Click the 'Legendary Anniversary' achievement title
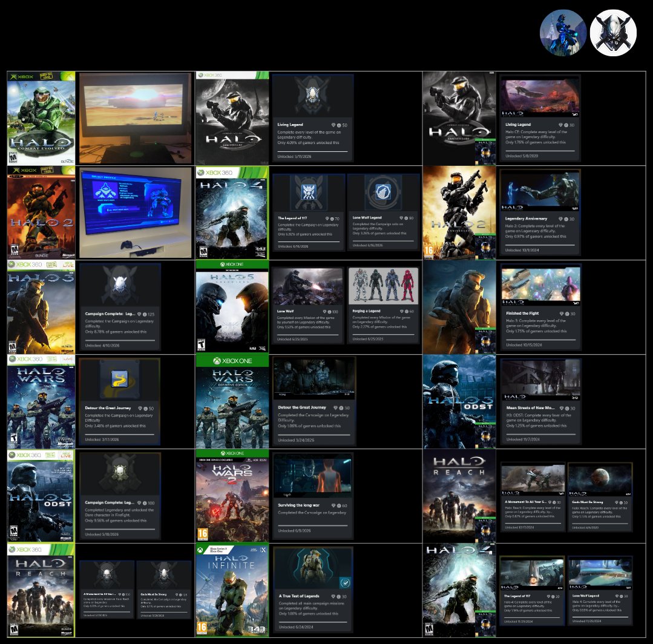This screenshot has width=653, height=644. [x=526, y=218]
